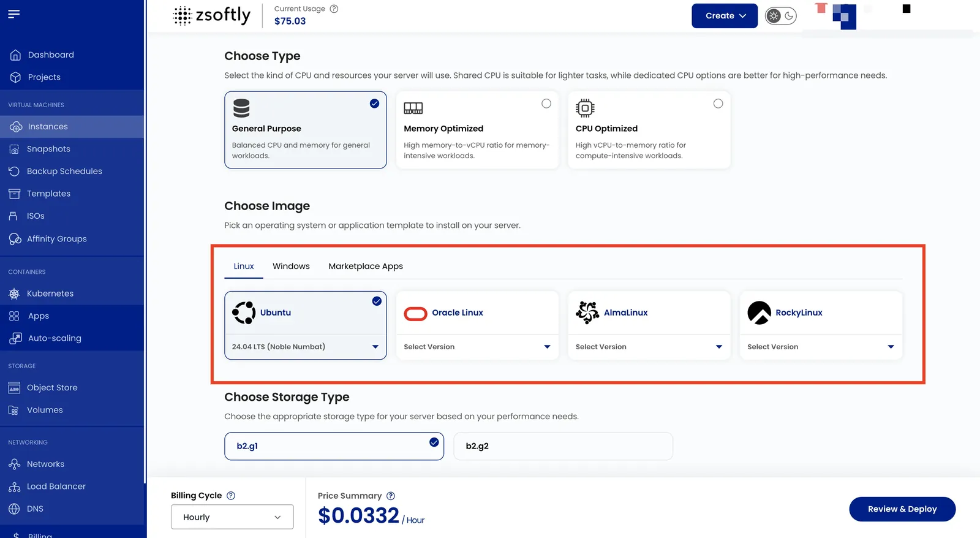980x538 pixels.
Task: Open the Hourly billing cycle dropdown
Action: [x=232, y=517]
